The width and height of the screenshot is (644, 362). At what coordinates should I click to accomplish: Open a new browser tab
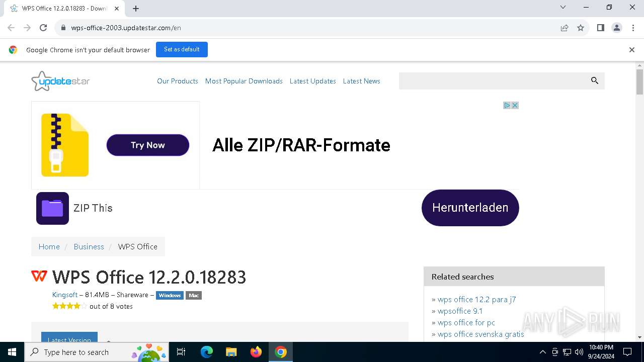click(x=136, y=9)
